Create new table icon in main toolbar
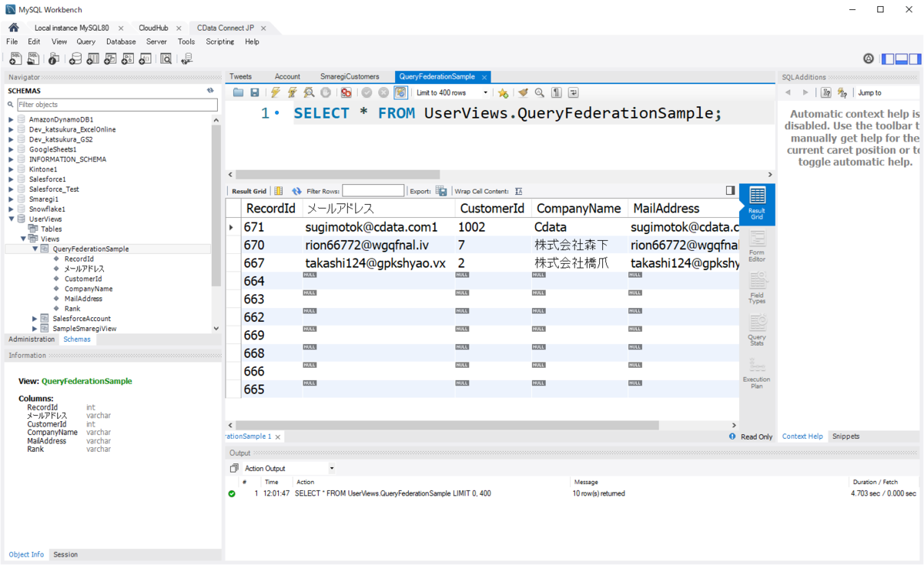The width and height of the screenshot is (924, 565). [x=92, y=59]
